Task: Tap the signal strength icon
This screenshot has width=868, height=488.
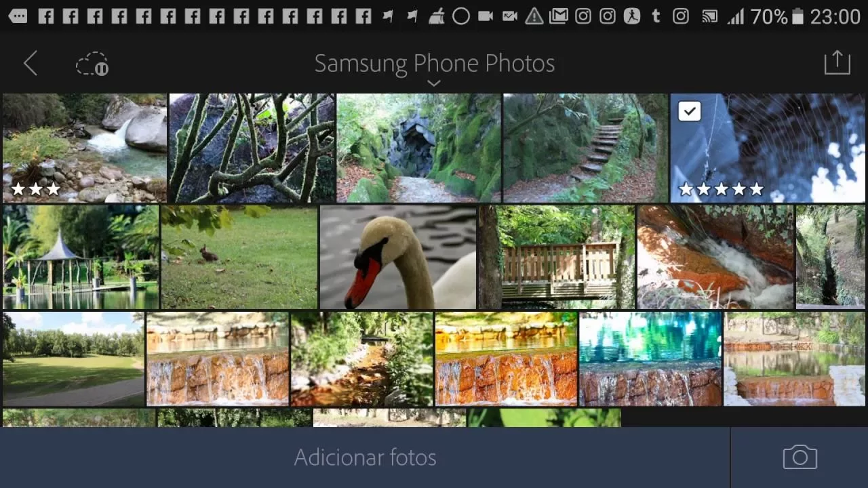Action: 735,16
